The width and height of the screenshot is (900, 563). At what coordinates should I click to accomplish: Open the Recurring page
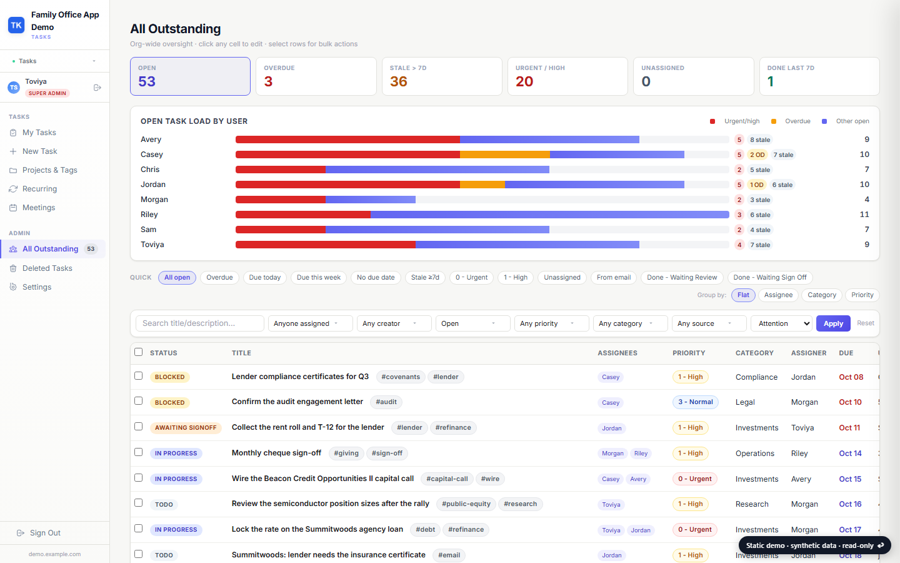pyautogui.click(x=40, y=189)
